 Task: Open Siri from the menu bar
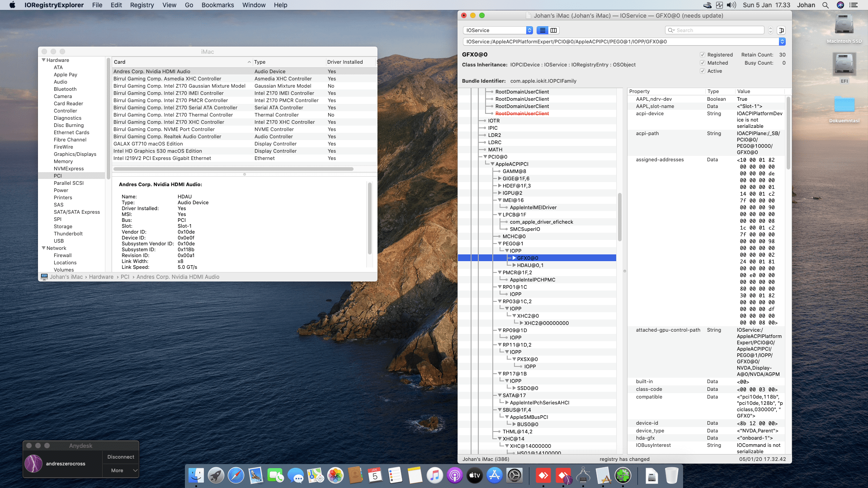(840, 5)
